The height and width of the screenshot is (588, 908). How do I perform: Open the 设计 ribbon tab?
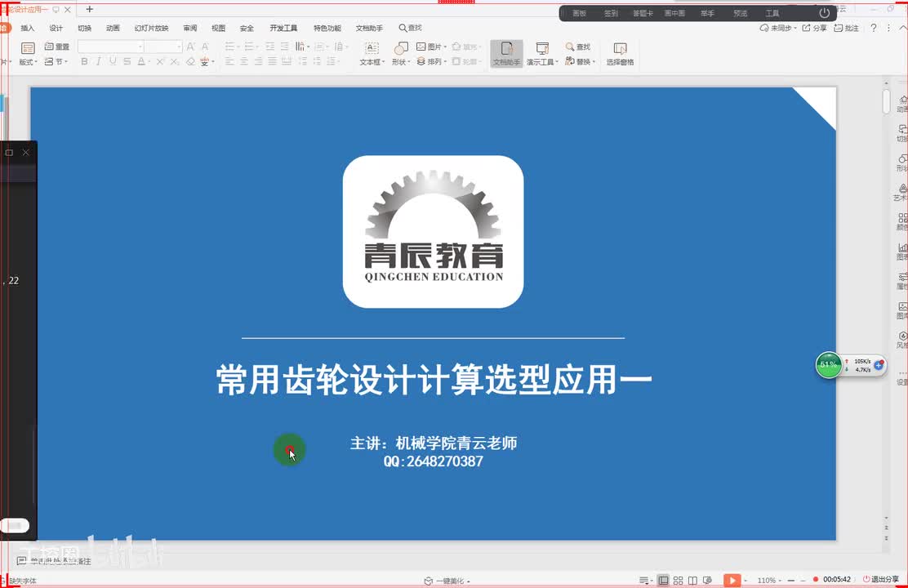coord(56,28)
